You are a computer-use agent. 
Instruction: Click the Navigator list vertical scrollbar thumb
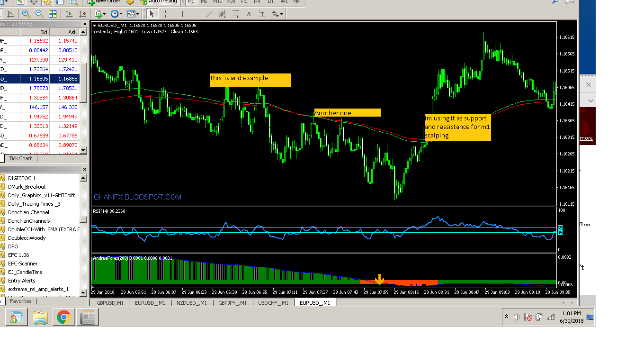pos(83,219)
